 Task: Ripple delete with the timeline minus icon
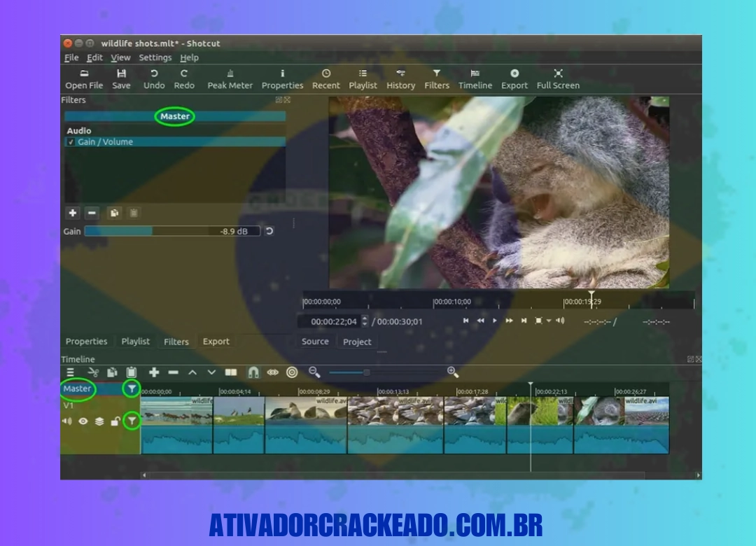(173, 372)
